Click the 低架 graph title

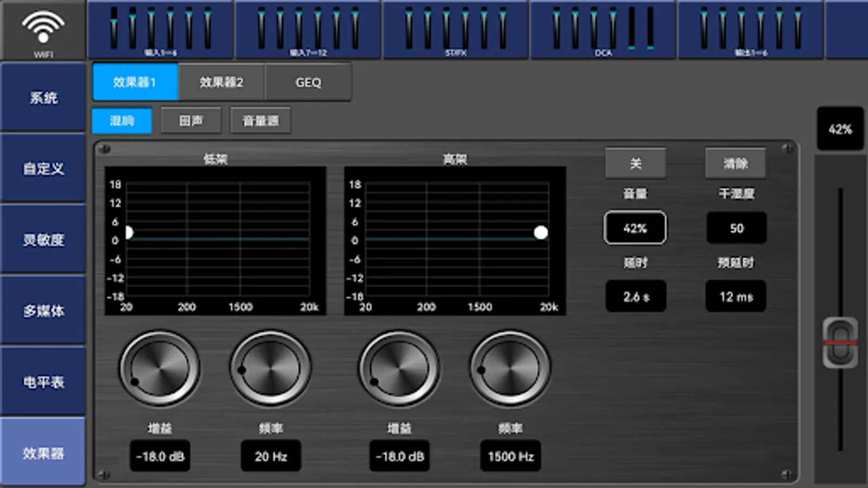tap(215, 159)
